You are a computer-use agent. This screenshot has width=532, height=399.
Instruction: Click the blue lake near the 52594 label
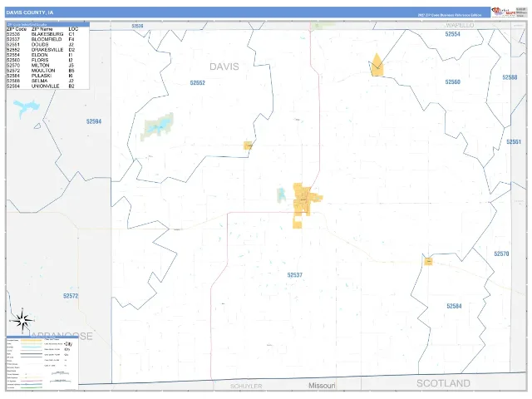point(26,107)
